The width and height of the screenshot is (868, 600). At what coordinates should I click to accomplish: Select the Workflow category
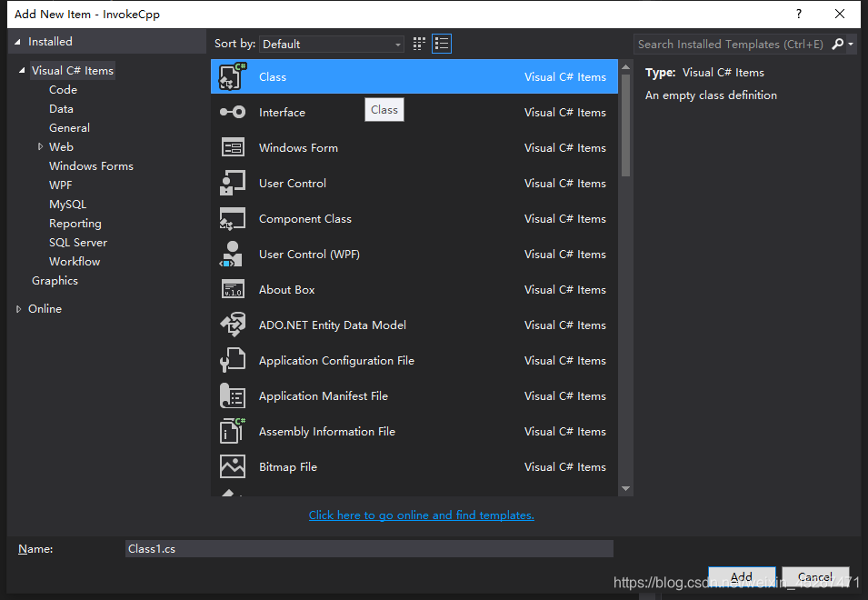coord(75,262)
